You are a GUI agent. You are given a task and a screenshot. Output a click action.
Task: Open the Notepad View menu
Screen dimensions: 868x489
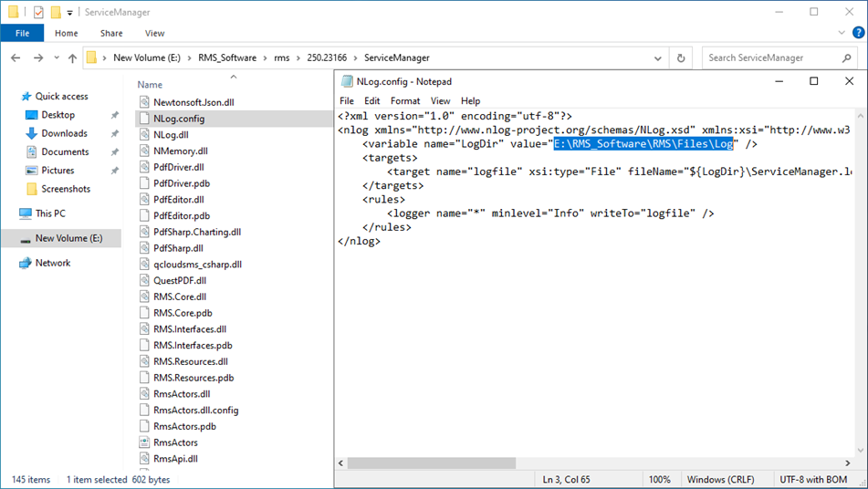(x=441, y=100)
